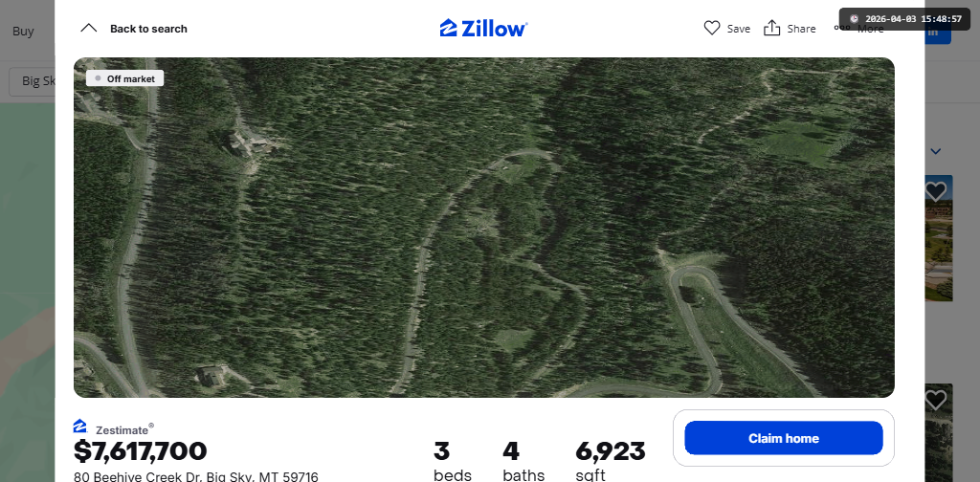Toggle the heart on the lower listing thumbnail
This screenshot has width=980, height=482.
[x=935, y=400]
